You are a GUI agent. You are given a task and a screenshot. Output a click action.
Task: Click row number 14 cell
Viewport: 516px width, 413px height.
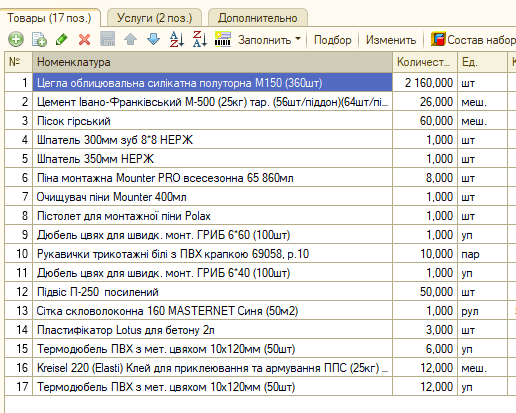[x=19, y=330]
